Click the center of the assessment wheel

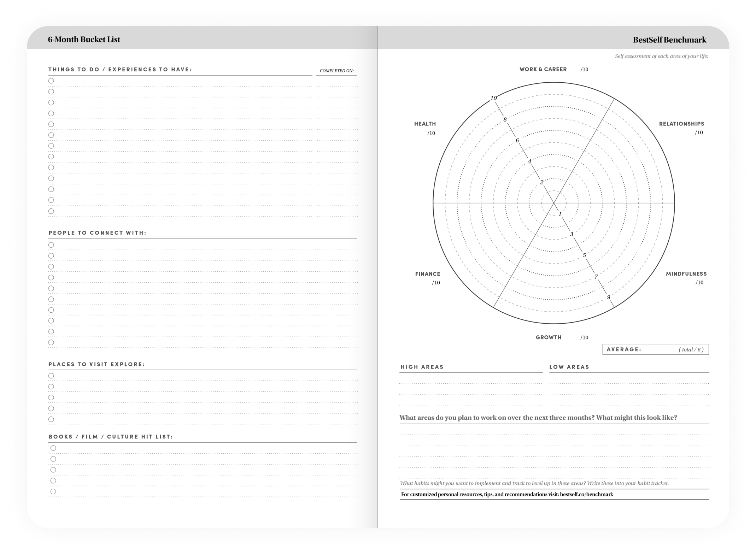point(553,202)
